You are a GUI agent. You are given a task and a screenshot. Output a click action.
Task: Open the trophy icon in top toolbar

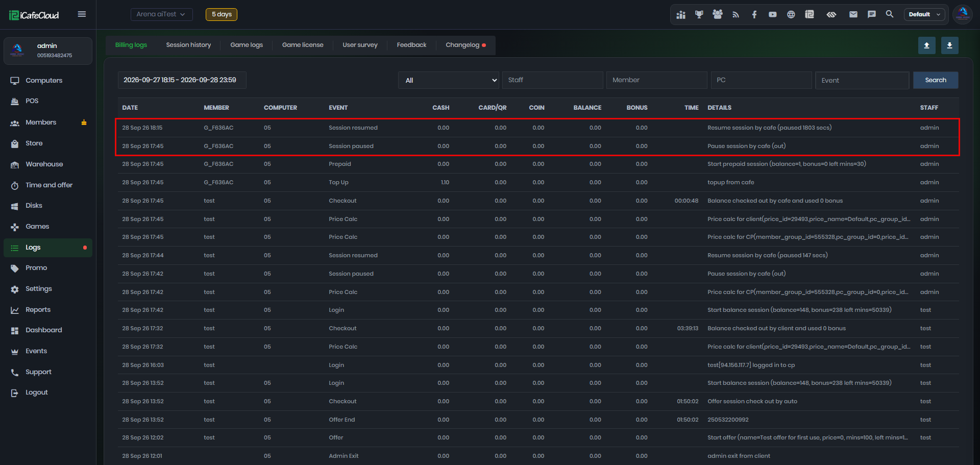point(699,14)
